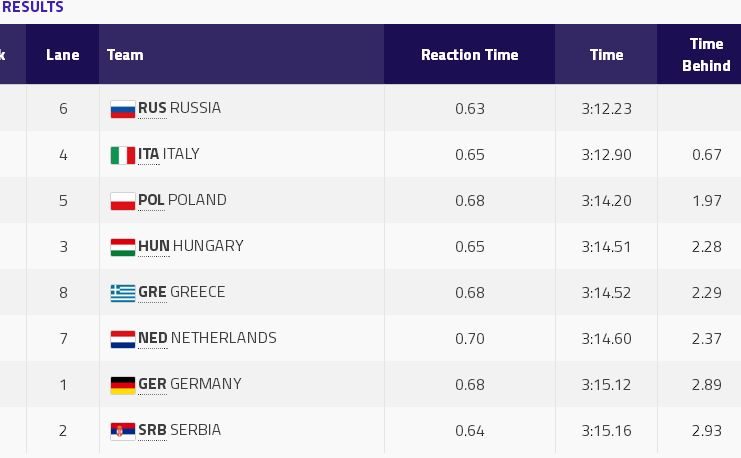Click the Poland flag icon

(122, 201)
